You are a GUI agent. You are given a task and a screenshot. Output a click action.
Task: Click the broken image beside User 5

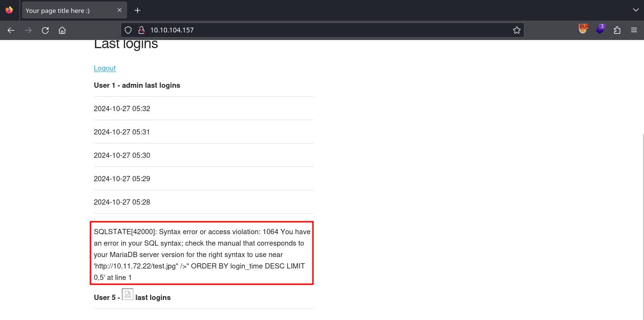[x=127, y=294]
